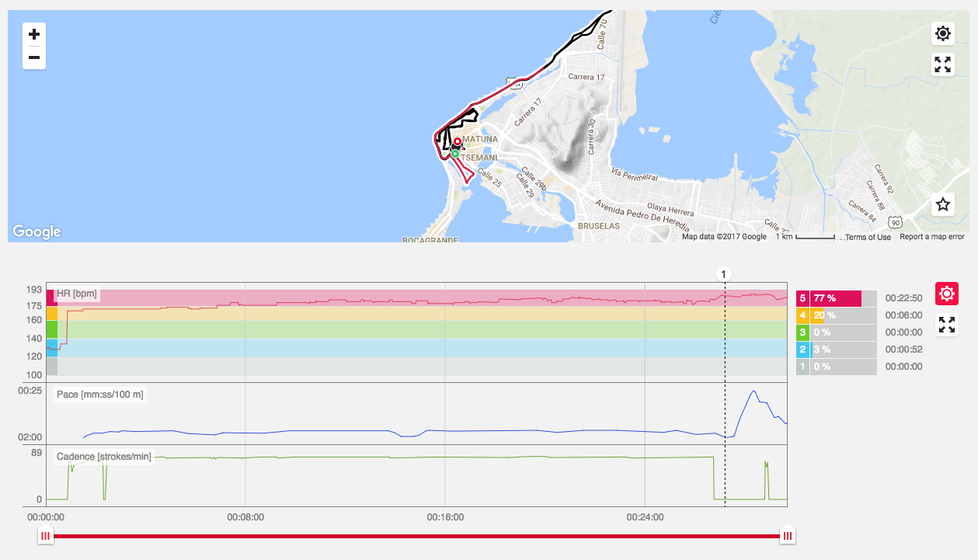Click the red finish marker on route
978x560 pixels.
coord(457,142)
